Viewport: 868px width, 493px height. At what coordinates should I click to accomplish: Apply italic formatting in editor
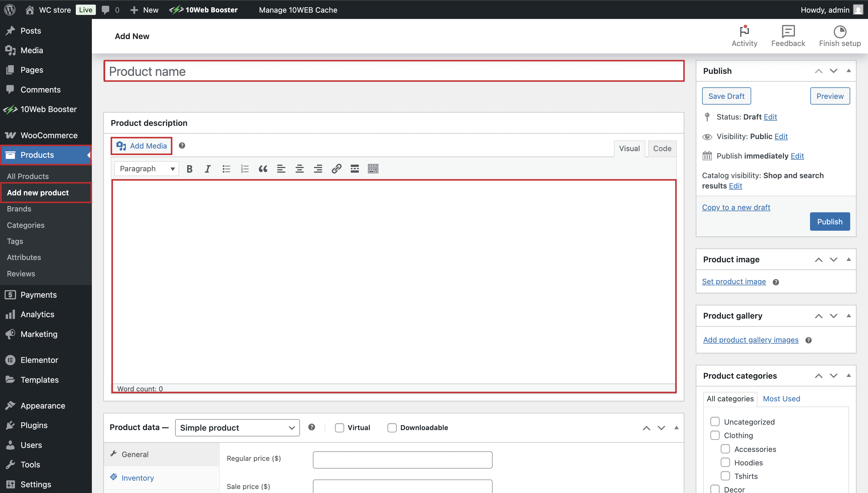(207, 169)
